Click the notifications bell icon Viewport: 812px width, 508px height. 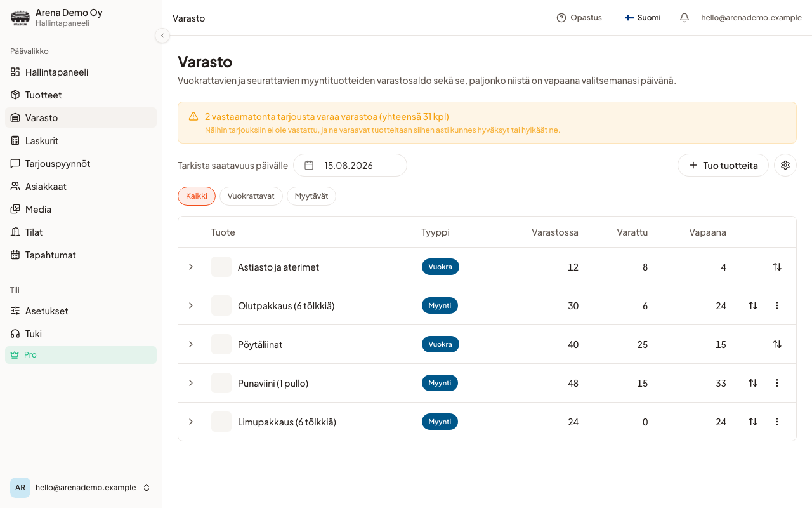pyautogui.click(x=684, y=18)
